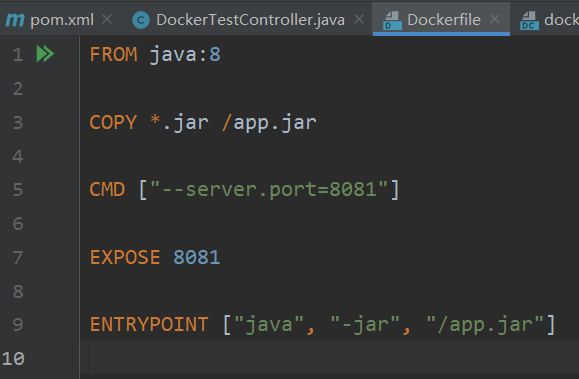Click the FROM keyword on line 1
The image size is (579, 379).
[114, 55]
